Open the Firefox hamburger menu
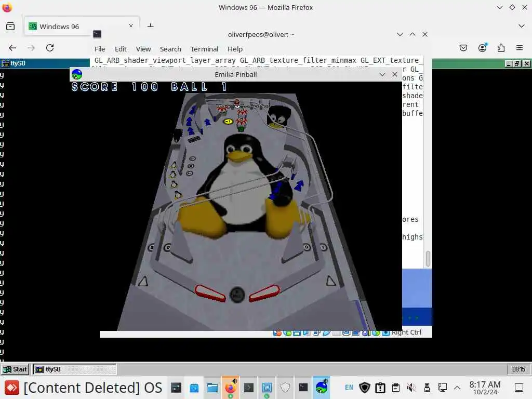 tap(520, 48)
